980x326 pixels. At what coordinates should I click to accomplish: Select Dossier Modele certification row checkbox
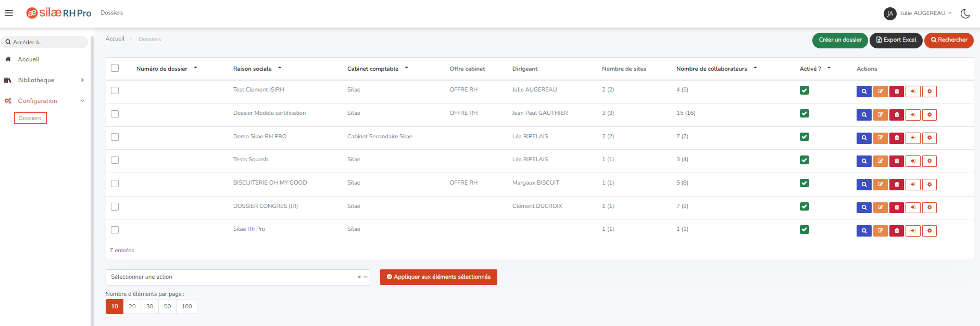pyautogui.click(x=114, y=114)
